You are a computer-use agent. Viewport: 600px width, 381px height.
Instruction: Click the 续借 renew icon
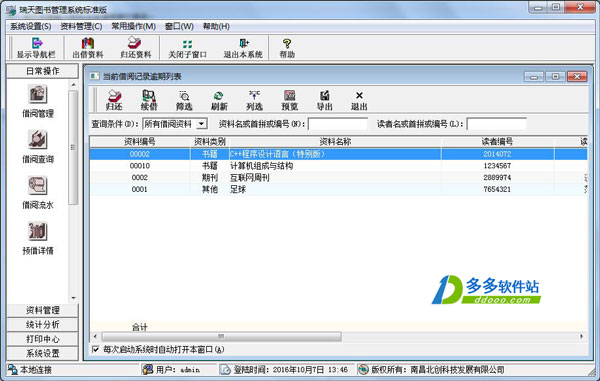(148, 96)
